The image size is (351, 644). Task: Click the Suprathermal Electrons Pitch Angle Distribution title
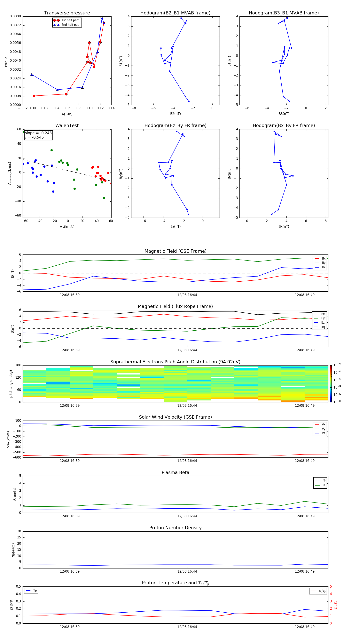[x=175, y=362]
